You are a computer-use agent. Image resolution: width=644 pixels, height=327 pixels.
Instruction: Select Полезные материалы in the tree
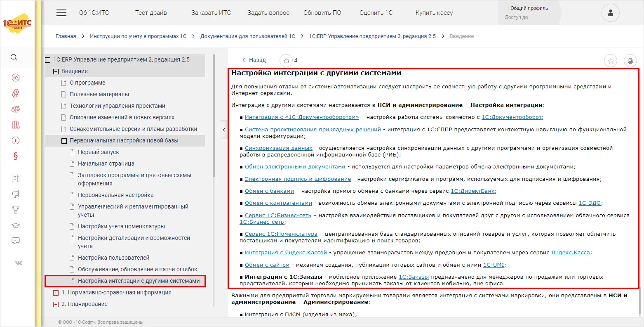tap(99, 95)
